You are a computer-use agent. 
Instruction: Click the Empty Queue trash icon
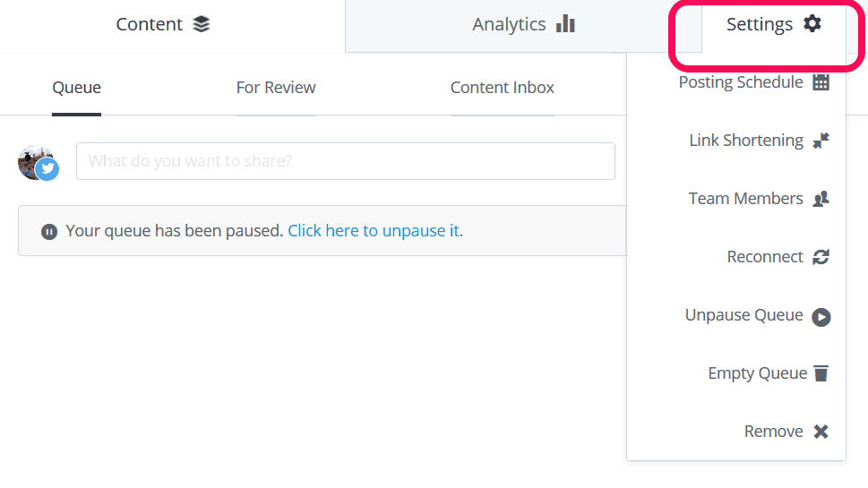click(821, 373)
